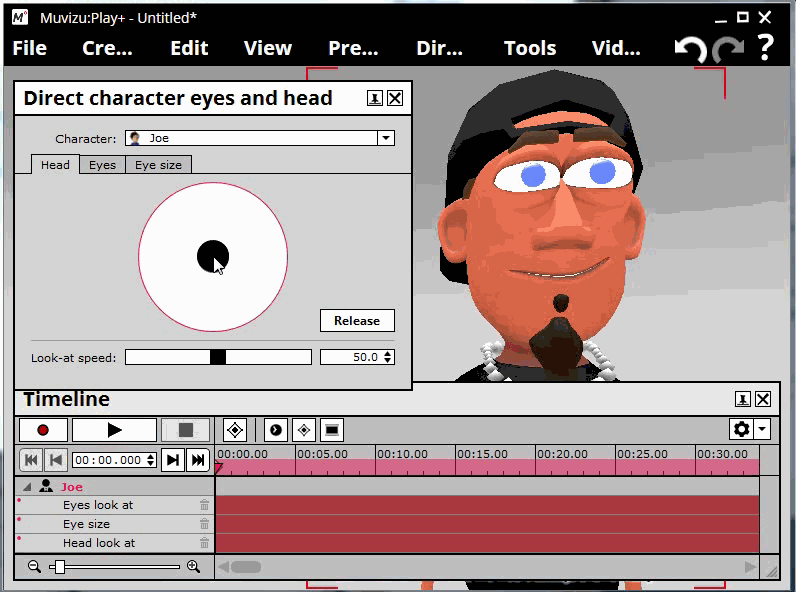
Task: Open the Tools menu
Action: (x=529, y=48)
